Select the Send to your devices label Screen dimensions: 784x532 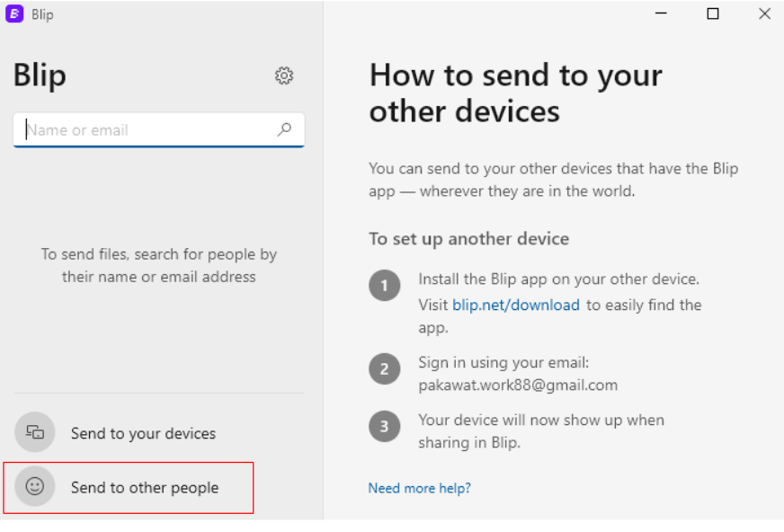143,433
